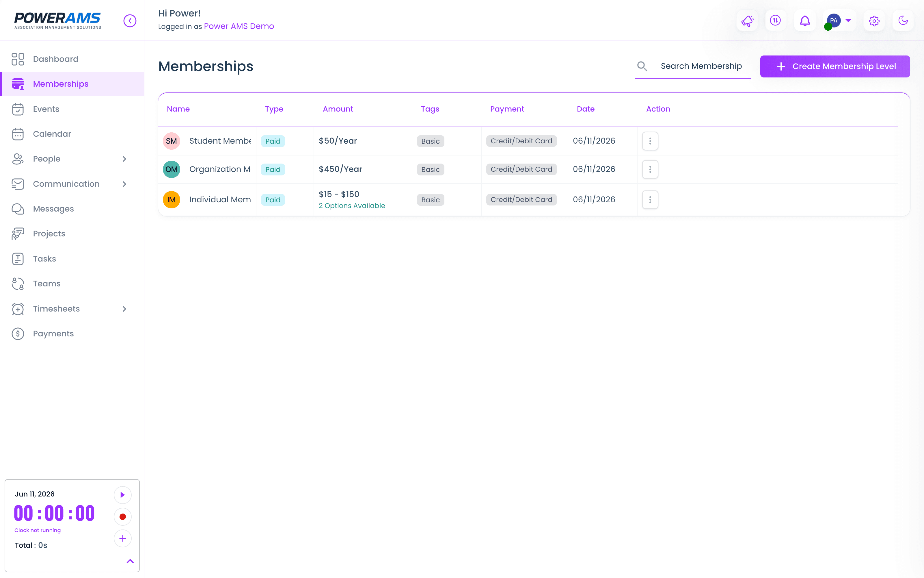Click the Projects sidebar icon
The width and height of the screenshot is (924, 578).
(18, 234)
